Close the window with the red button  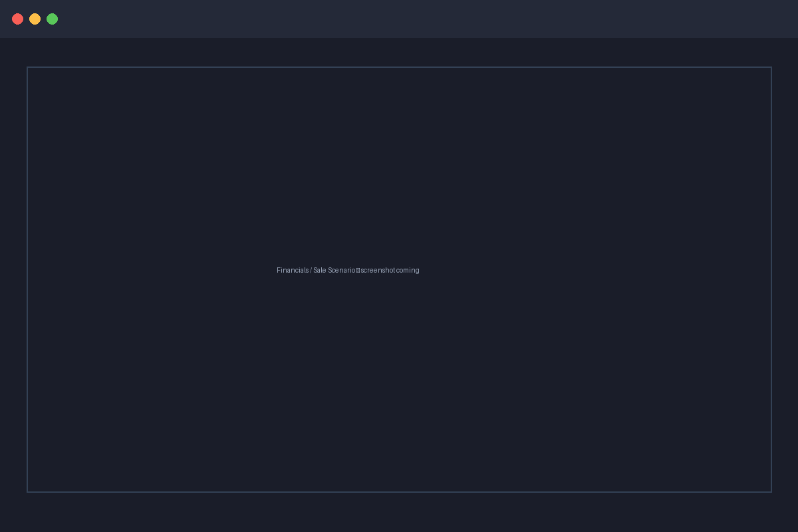(x=18, y=19)
